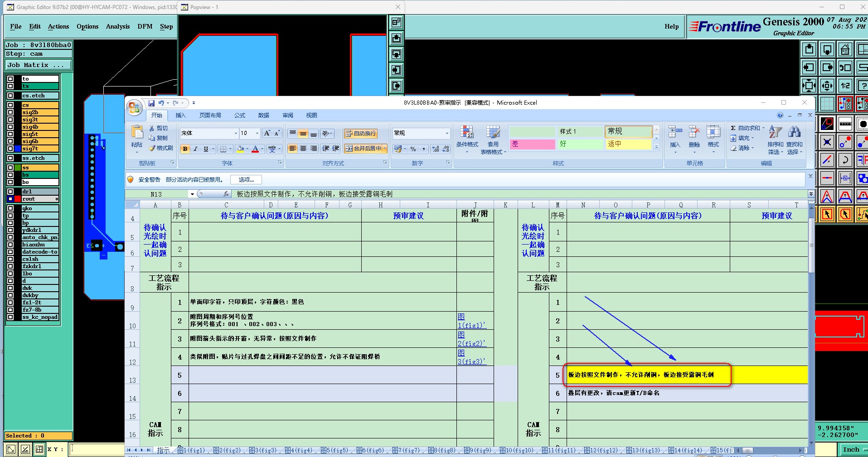The width and height of the screenshot is (868, 457).
Task: Toggle display of layer ss.etch
Action: tap(10, 158)
